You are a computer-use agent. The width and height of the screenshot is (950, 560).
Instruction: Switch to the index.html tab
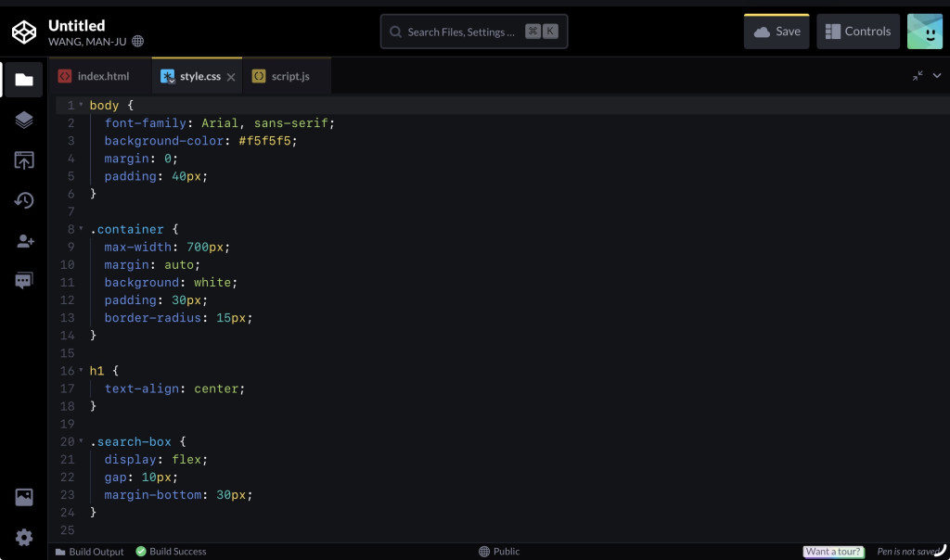click(100, 76)
